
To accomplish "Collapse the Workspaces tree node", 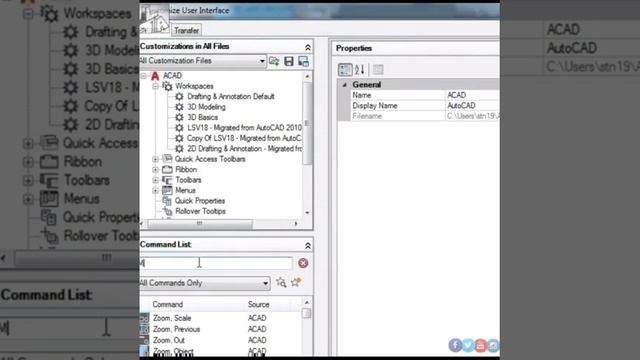I will [155, 86].
